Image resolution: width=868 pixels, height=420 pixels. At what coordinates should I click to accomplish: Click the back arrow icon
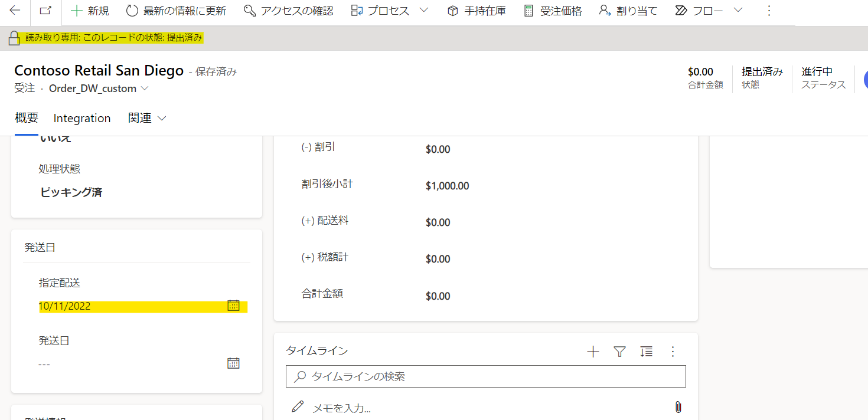coord(15,11)
